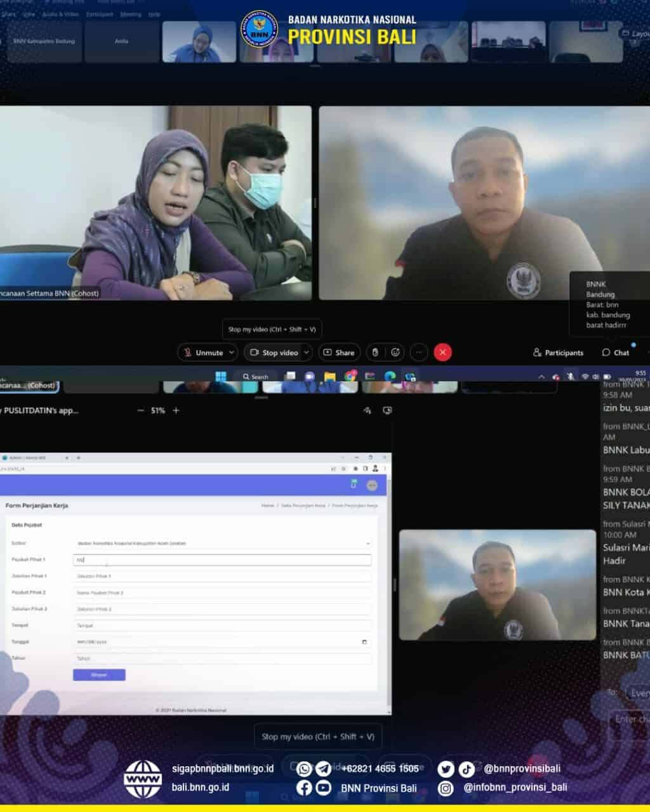Turn off camera with Stop video

coord(274,353)
